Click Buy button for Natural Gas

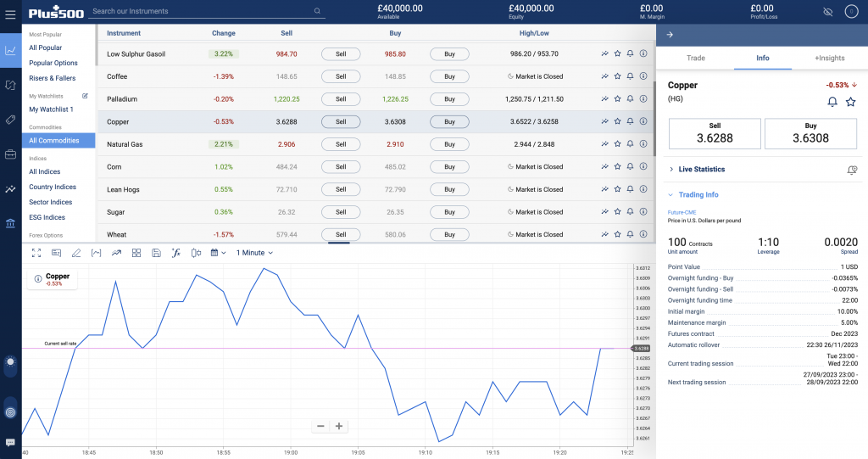pos(449,144)
